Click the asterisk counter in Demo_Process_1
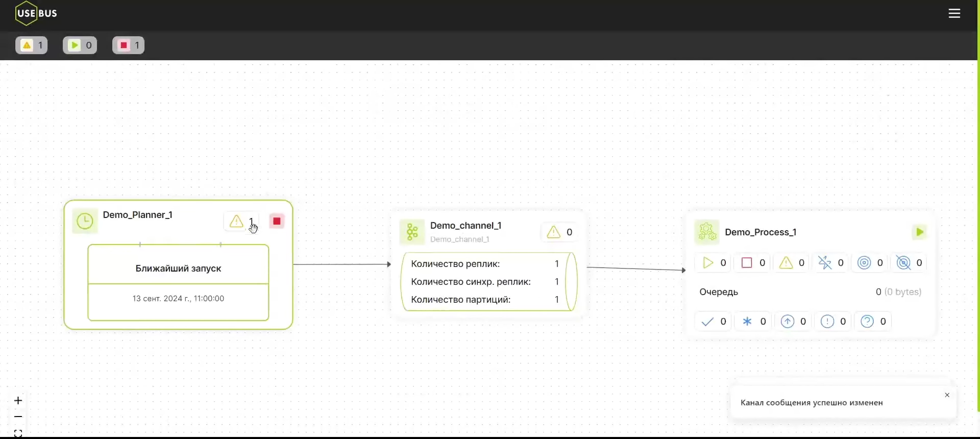 [x=754, y=322]
